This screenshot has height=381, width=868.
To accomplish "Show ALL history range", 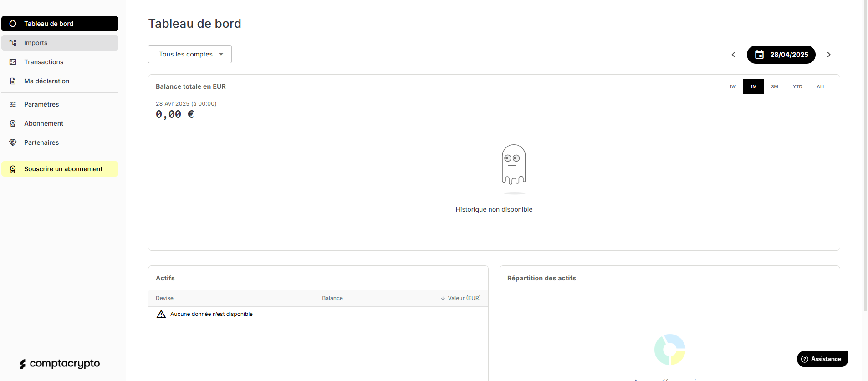I will pos(821,86).
